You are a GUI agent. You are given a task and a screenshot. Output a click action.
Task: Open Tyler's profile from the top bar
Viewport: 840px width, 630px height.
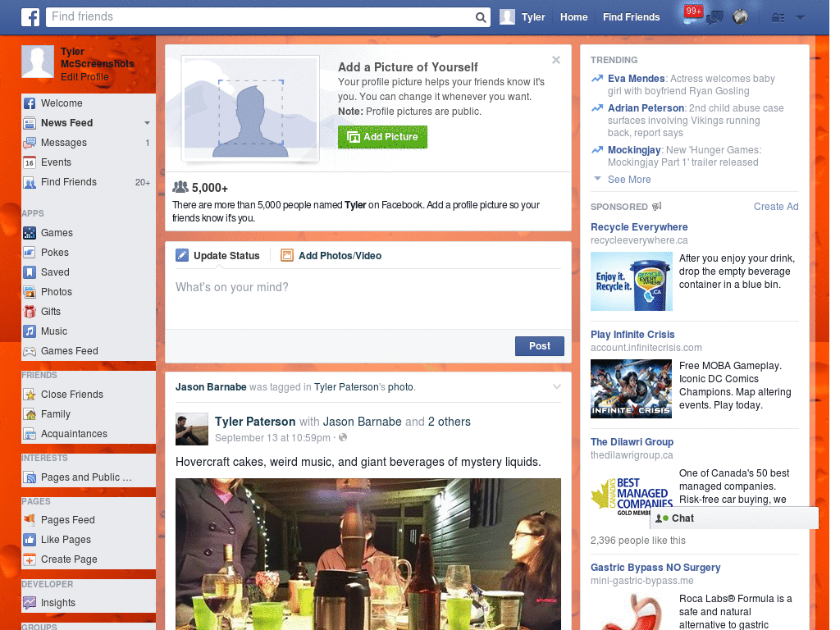pyautogui.click(x=523, y=17)
